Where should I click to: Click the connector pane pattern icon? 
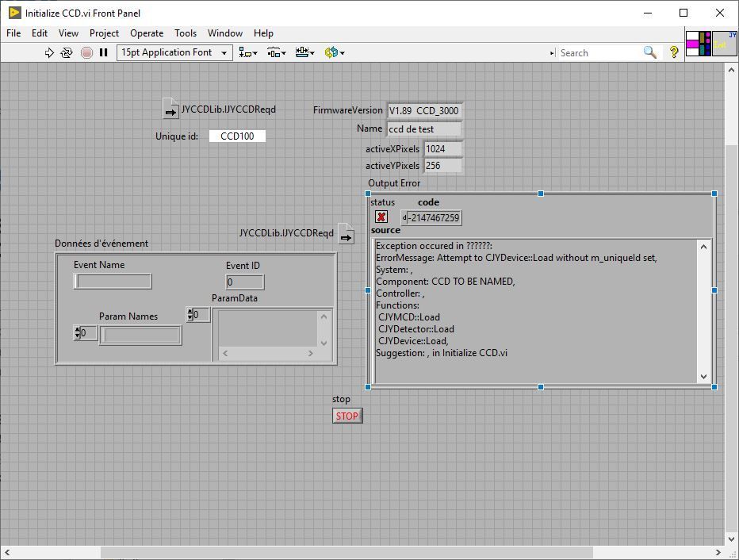pos(699,44)
